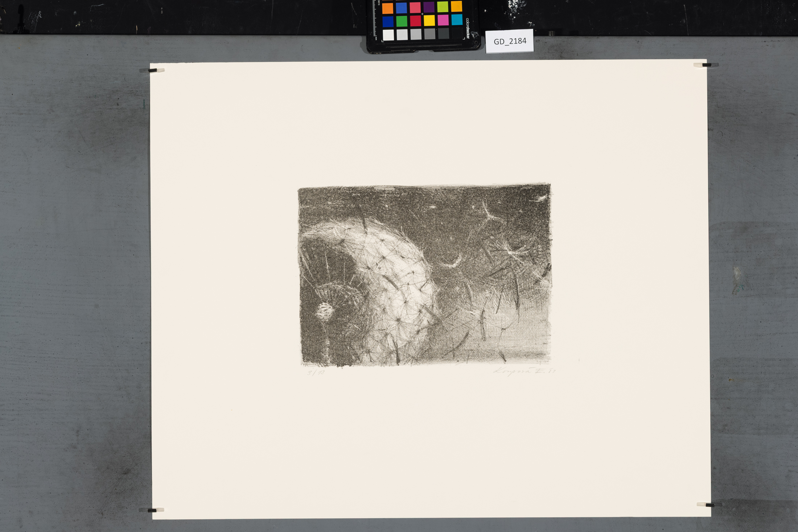Click the edition number under the print
This screenshot has height=532, width=798.
point(316,372)
